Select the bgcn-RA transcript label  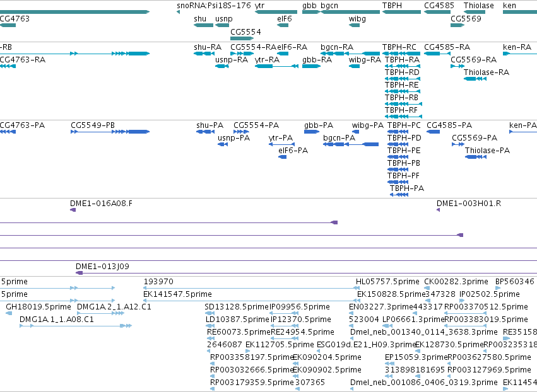(x=337, y=47)
